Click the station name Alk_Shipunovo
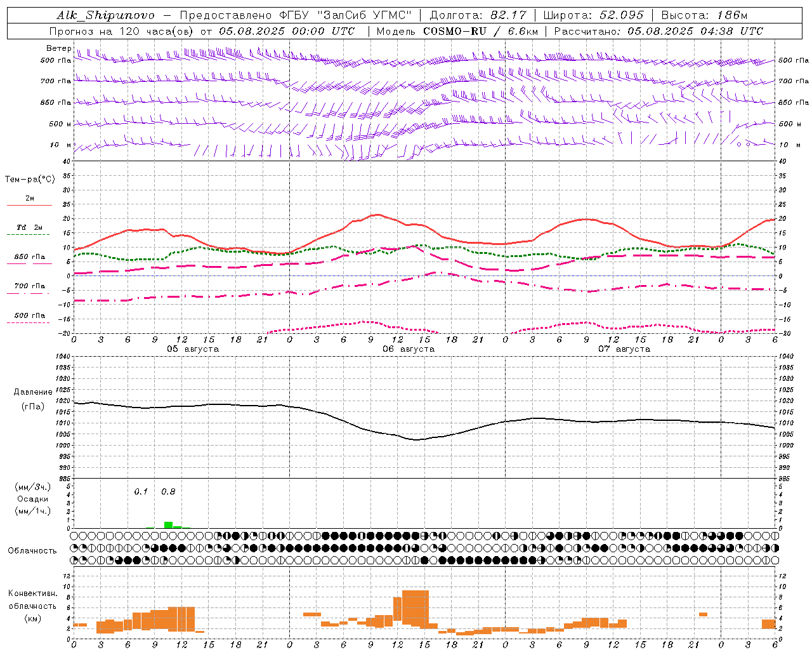The width and height of the screenshot is (812, 650). coord(105,15)
